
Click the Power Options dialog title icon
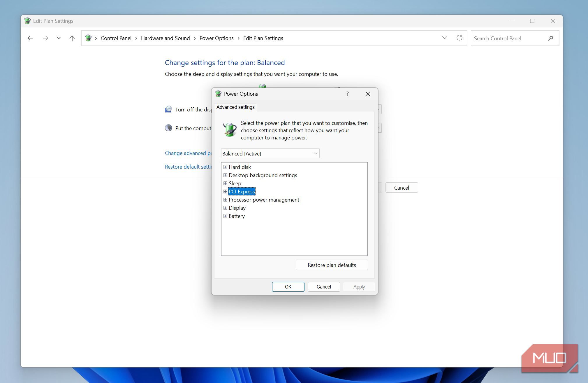(x=218, y=94)
